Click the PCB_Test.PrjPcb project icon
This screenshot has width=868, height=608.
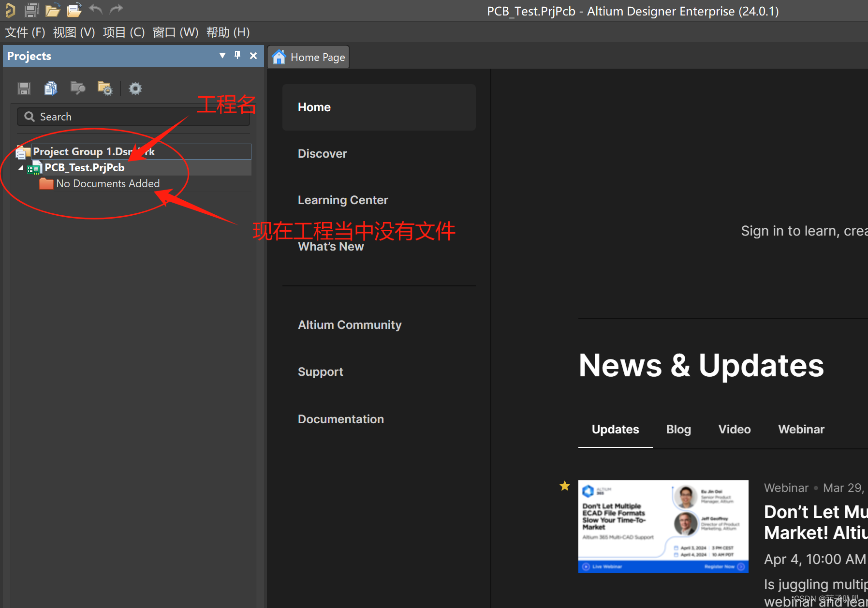point(35,167)
